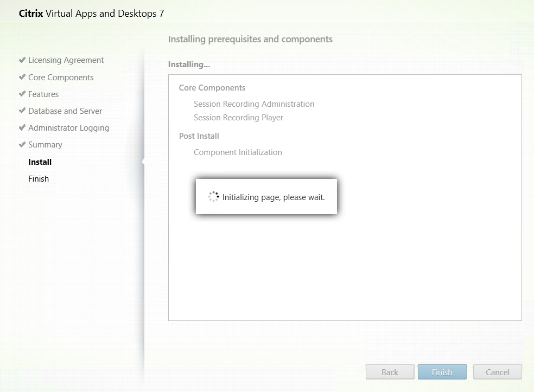Click the checkmark next to Administrator Logging
Image resolution: width=534 pixels, height=392 pixels.
pos(22,128)
